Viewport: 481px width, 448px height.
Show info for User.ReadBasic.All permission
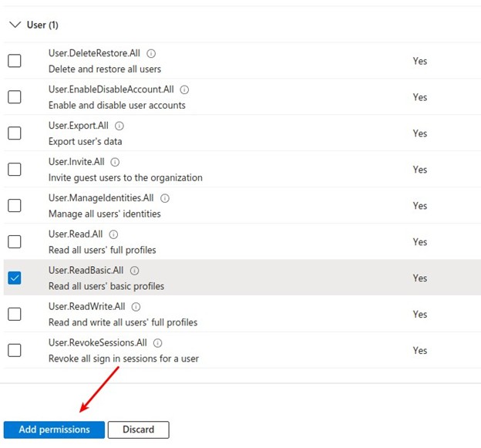click(134, 271)
